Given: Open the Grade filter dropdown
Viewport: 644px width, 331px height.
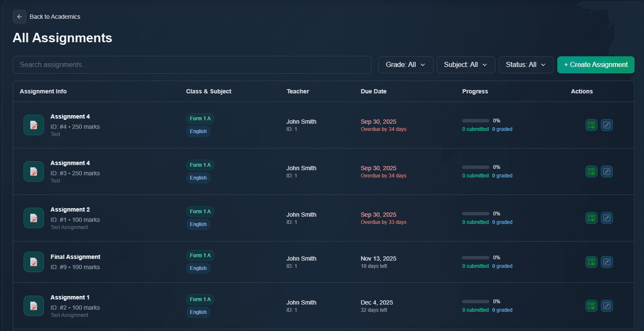Looking at the screenshot, I should 405,64.
